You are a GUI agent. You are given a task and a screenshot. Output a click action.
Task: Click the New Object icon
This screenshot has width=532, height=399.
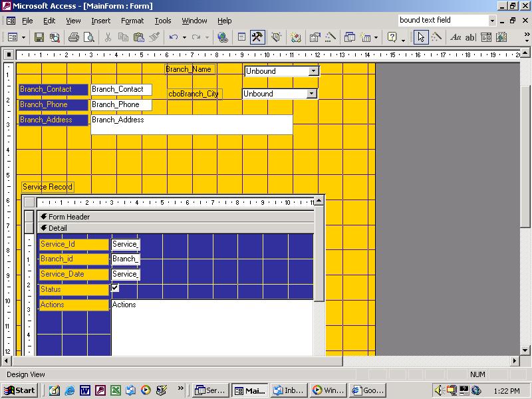point(365,37)
